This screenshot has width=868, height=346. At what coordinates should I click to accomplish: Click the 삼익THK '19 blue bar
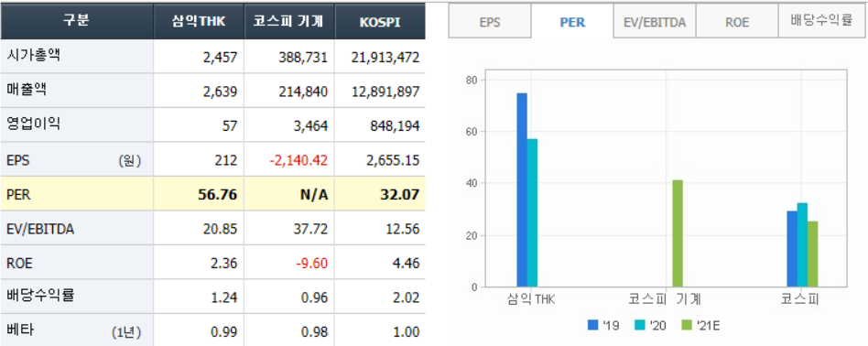tap(522, 189)
